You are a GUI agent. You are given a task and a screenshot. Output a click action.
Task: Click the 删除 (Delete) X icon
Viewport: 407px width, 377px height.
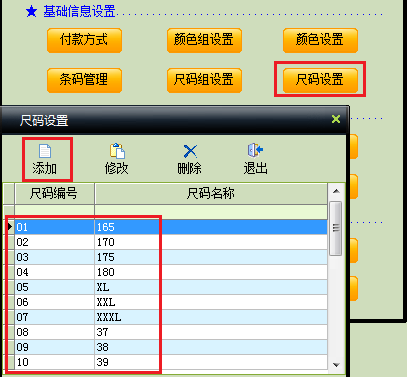click(190, 151)
